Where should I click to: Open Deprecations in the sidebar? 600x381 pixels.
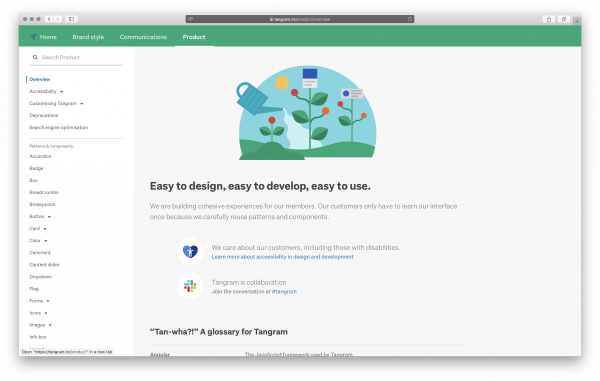tap(44, 116)
